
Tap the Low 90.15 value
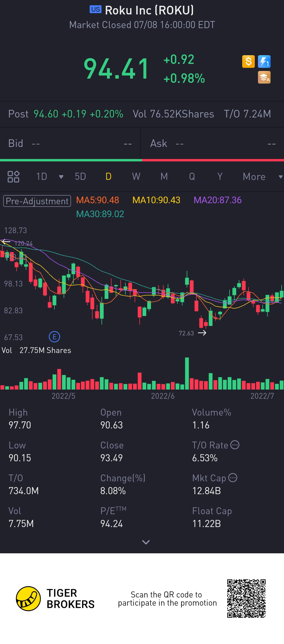tap(20, 458)
